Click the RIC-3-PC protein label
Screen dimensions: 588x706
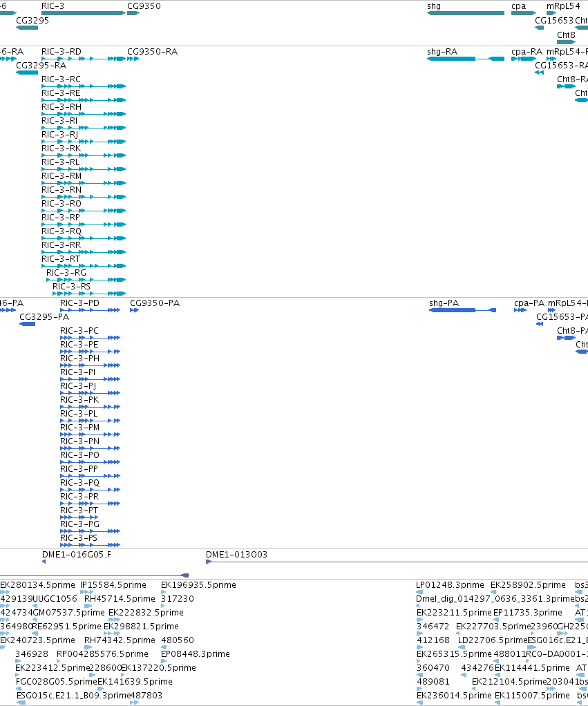(79, 330)
